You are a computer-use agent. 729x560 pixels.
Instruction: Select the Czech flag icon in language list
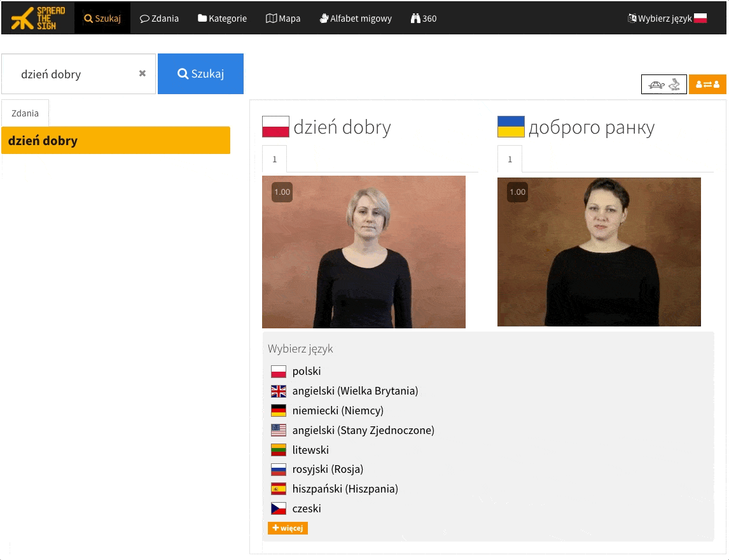(x=279, y=509)
